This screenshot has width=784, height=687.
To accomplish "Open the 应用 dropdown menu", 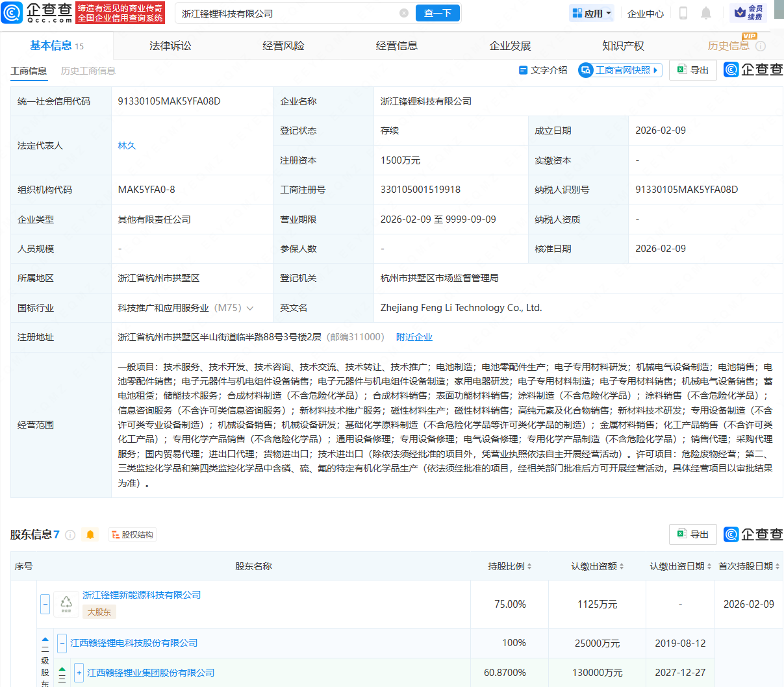I will pyautogui.click(x=592, y=13).
